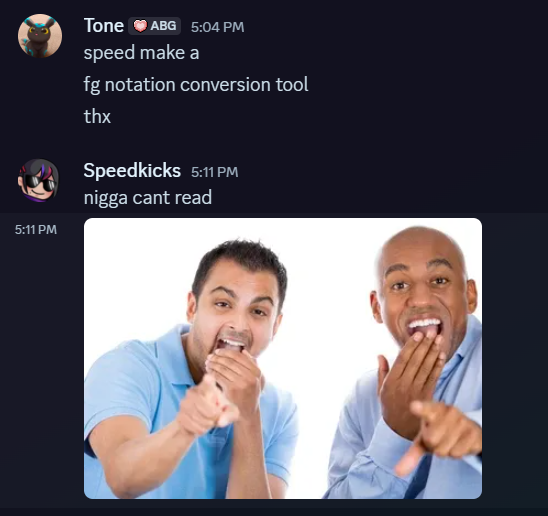548x516 pixels.
Task: Select Speedkicks' text message ending "cant read"
Action: [x=148, y=198]
